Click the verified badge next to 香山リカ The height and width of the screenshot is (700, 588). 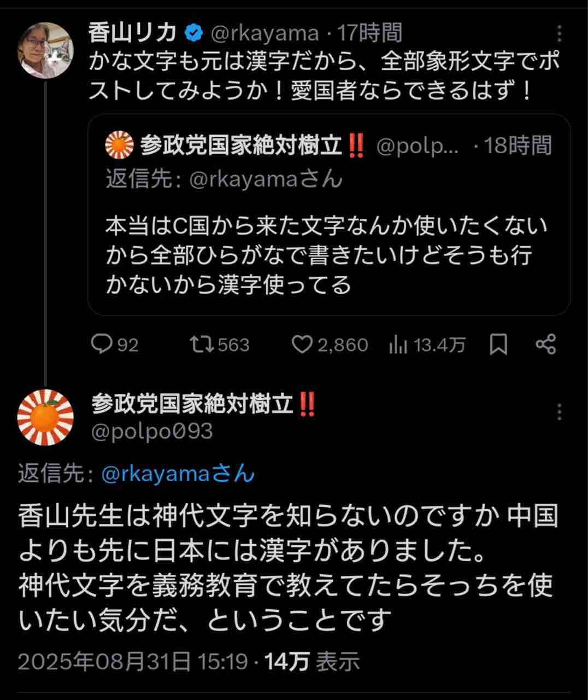[193, 33]
